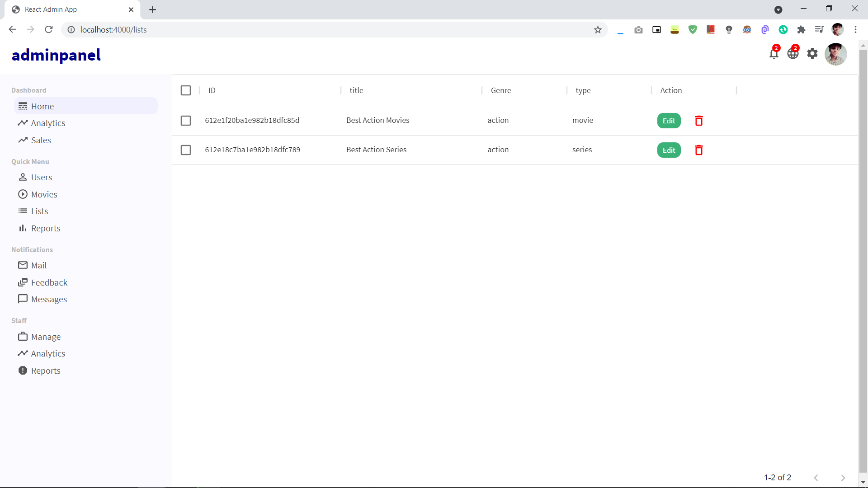Screen dimensions: 868x488
Task: Click the adminpanel logo
Action: click(x=56, y=55)
